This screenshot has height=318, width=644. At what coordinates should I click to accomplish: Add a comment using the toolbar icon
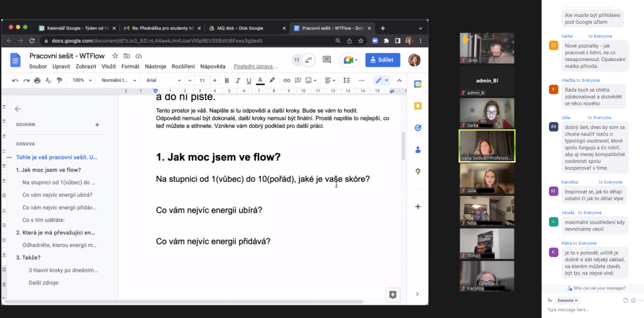coord(297,80)
